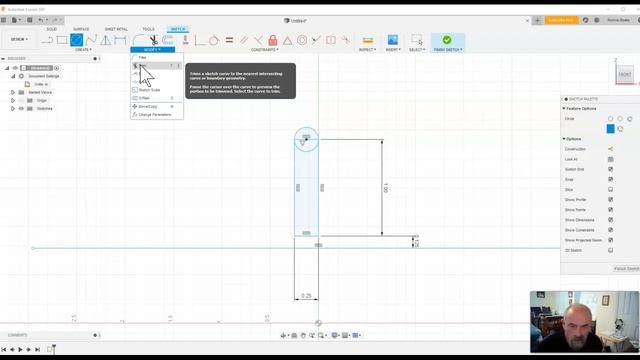This screenshot has height=360, width=640.
Task: Collapse the Options section in Sketch Palette
Action: [x=564, y=139]
